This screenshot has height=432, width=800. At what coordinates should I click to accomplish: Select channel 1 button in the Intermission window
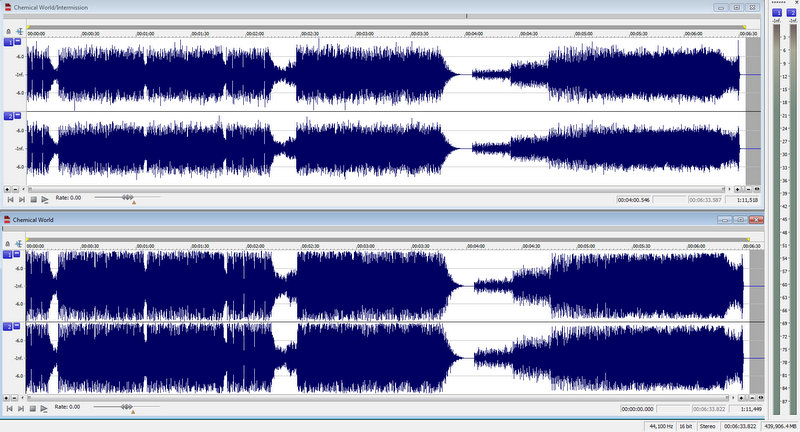9,42
